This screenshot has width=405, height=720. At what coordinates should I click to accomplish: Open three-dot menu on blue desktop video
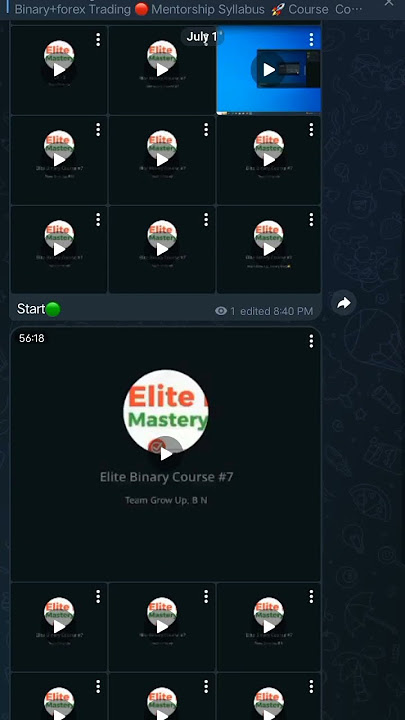pyautogui.click(x=311, y=39)
